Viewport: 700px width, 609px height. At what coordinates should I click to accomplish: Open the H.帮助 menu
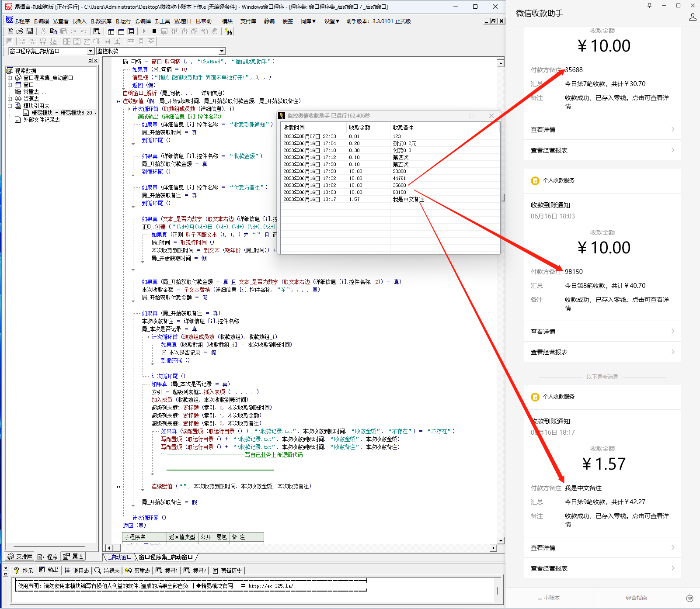(204, 21)
